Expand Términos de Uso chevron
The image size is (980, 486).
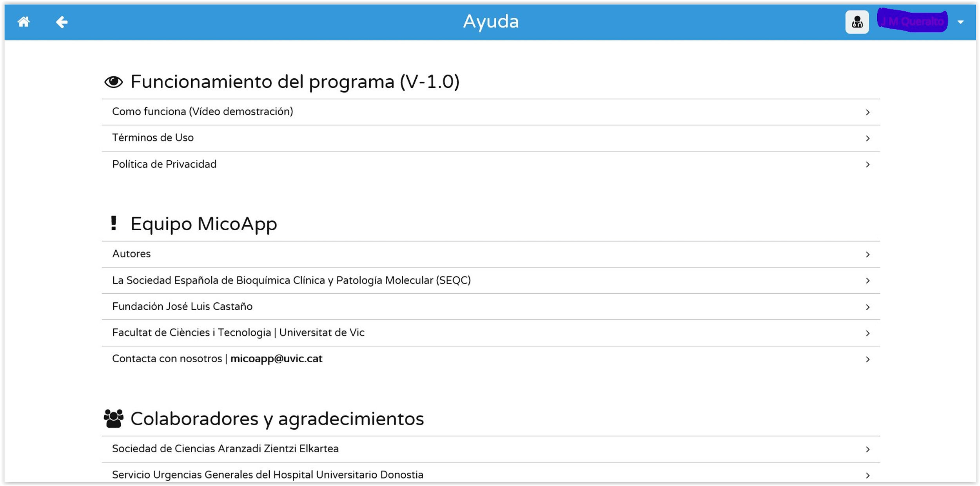coord(867,138)
